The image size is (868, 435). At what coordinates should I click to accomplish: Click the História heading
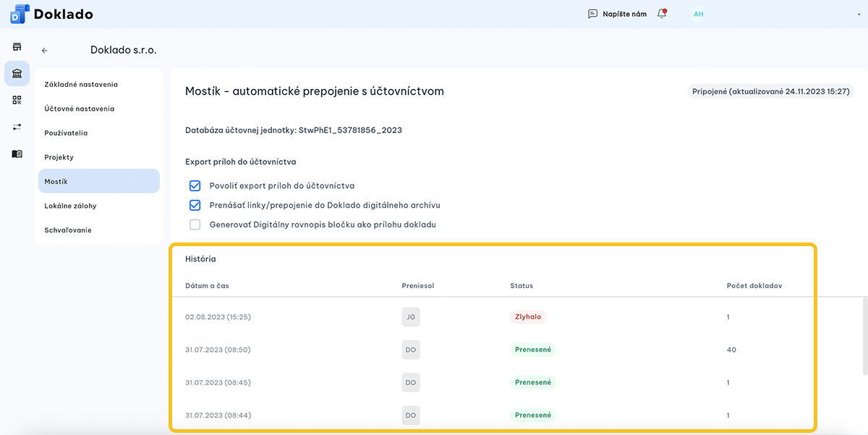coord(200,258)
